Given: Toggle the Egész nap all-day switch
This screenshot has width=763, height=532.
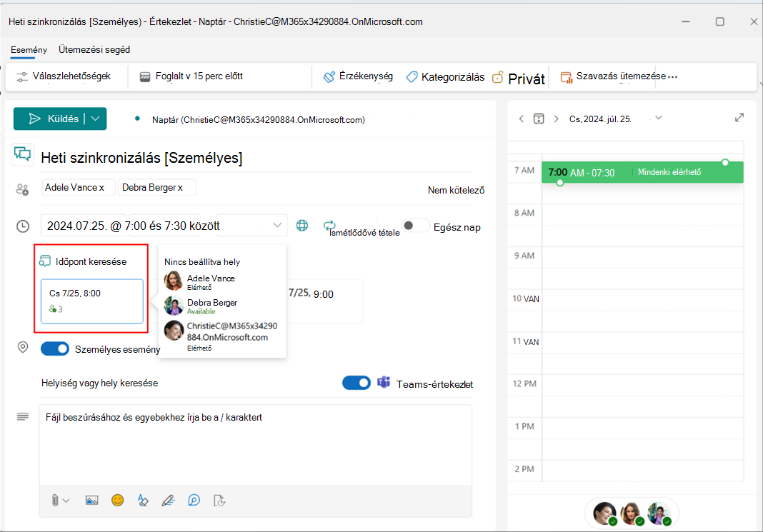Looking at the screenshot, I should pos(415,225).
